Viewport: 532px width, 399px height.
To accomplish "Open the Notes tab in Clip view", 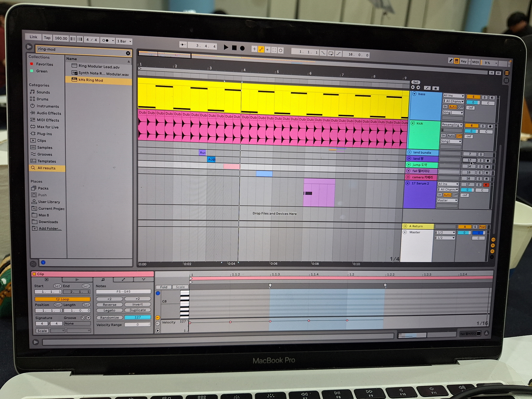I will (103, 279).
